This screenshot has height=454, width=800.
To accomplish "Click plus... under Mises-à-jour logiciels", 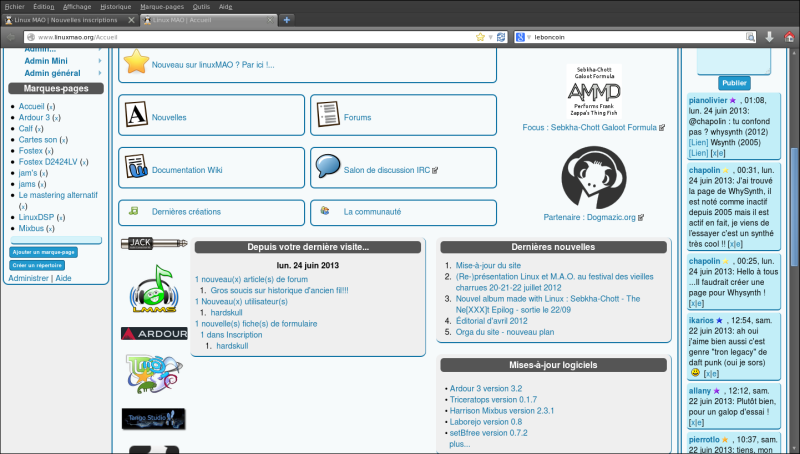I will tap(460, 444).
